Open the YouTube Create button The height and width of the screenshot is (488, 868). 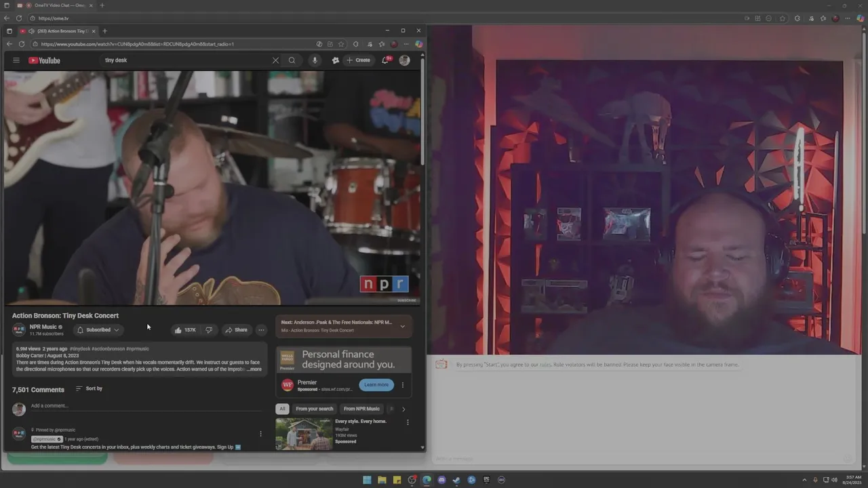pyautogui.click(x=358, y=60)
